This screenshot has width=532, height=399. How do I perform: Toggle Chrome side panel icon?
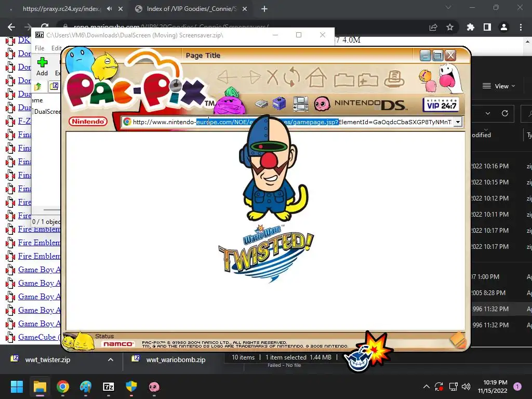point(487,27)
